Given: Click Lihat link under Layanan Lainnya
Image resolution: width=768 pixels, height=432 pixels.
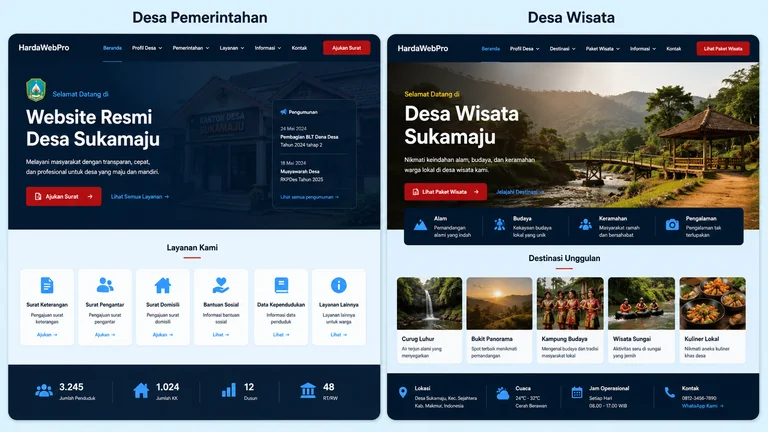Looking at the screenshot, I should [338, 335].
